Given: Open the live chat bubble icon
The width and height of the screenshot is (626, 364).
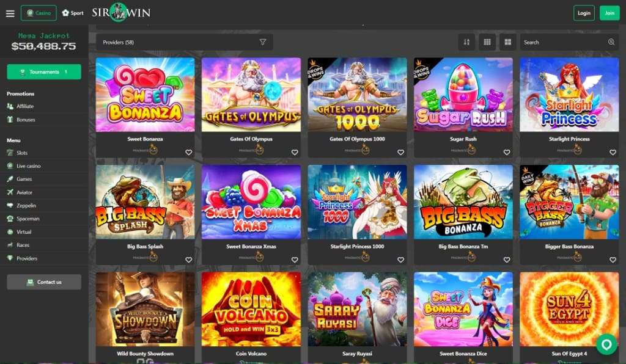Looking at the screenshot, I should coord(606,344).
